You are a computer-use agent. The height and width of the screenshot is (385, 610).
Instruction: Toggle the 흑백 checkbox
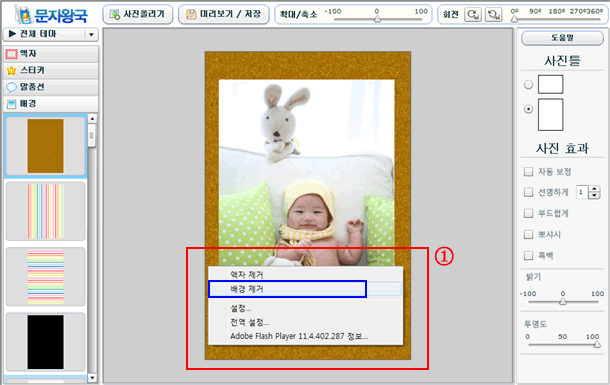point(528,256)
